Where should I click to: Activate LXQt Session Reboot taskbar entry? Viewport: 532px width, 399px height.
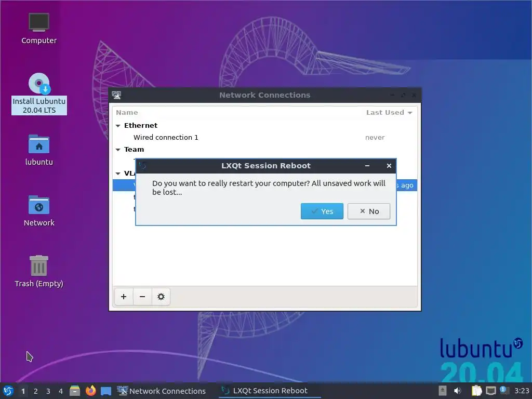[x=270, y=391]
